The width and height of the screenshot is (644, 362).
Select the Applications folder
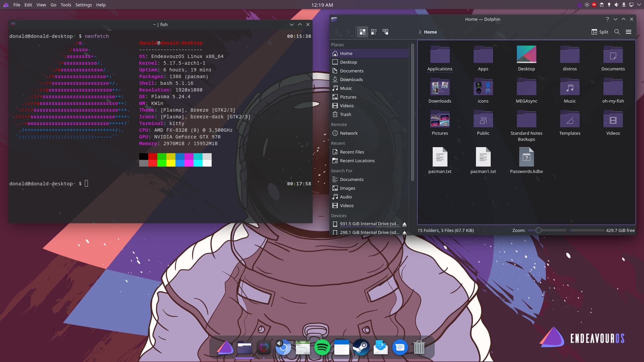440,58
